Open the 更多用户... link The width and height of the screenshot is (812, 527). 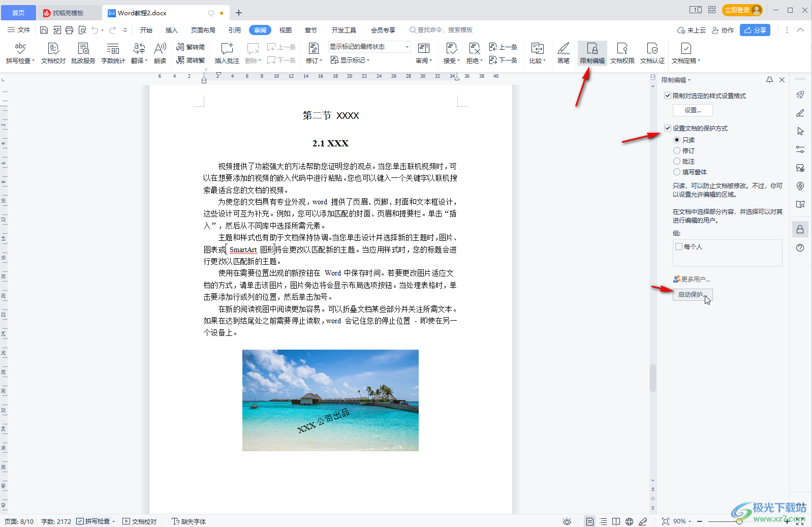click(x=692, y=279)
